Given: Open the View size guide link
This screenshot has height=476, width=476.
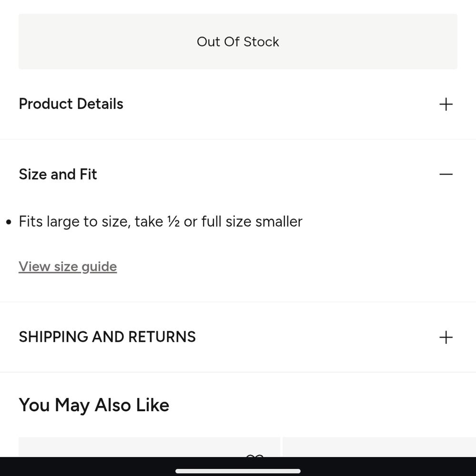Looking at the screenshot, I should [68, 267].
